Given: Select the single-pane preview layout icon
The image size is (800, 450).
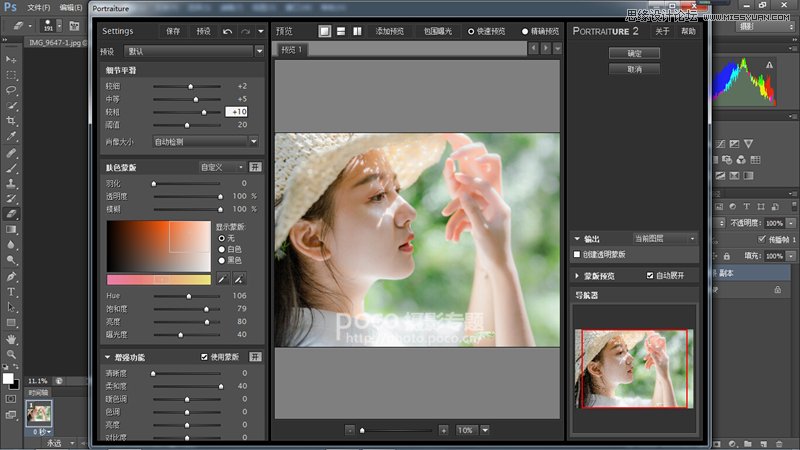Looking at the screenshot, I should coord(325,32).
